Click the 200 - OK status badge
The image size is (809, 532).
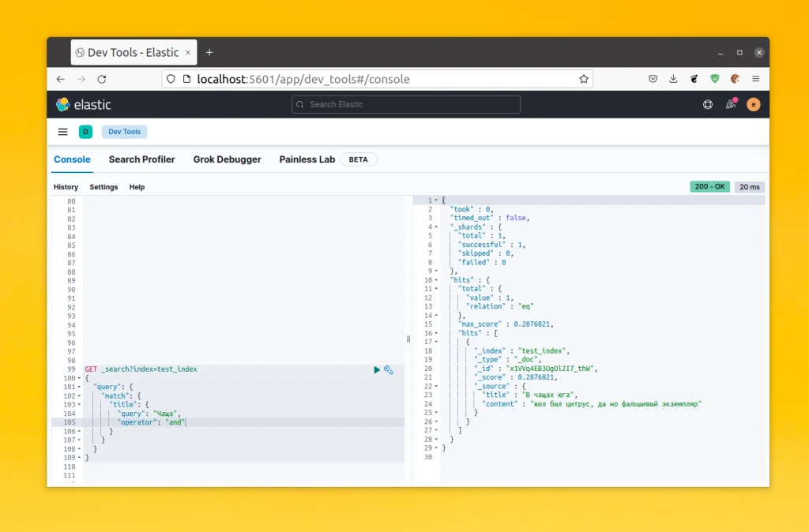click(x=709, y=186)
